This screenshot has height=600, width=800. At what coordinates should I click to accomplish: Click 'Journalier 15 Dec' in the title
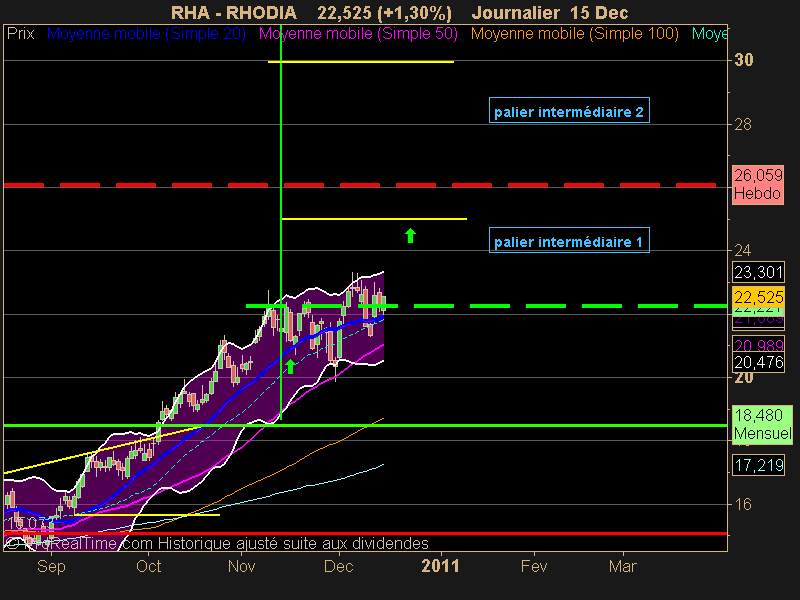click(549, 12)
